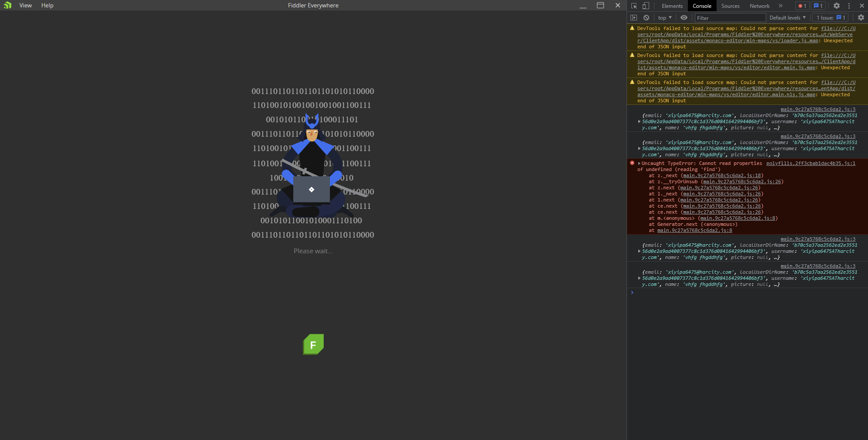868x440 pixels.
Task: Click the 'Fiddler Everywhere' window title
Action: tap(313, 5)
